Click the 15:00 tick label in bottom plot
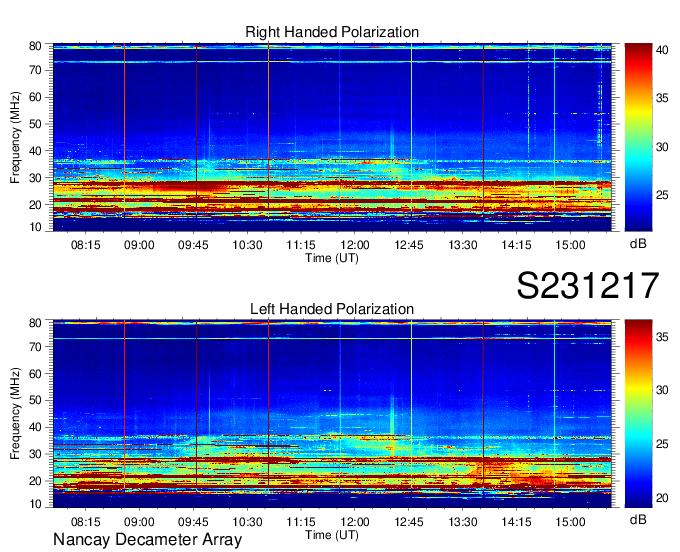The height and width of the screenshot is (552, 680). (570, 522)
